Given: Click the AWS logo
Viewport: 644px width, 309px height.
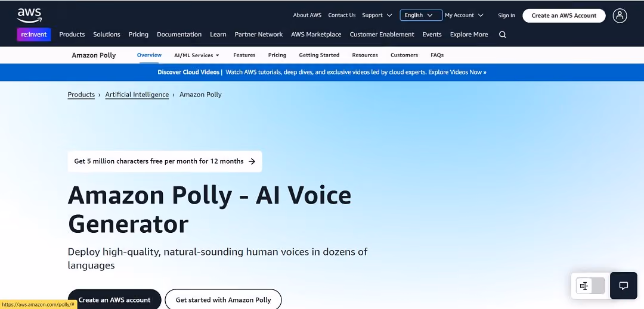Looking at the screenshot, I should (x=29, y=15).
